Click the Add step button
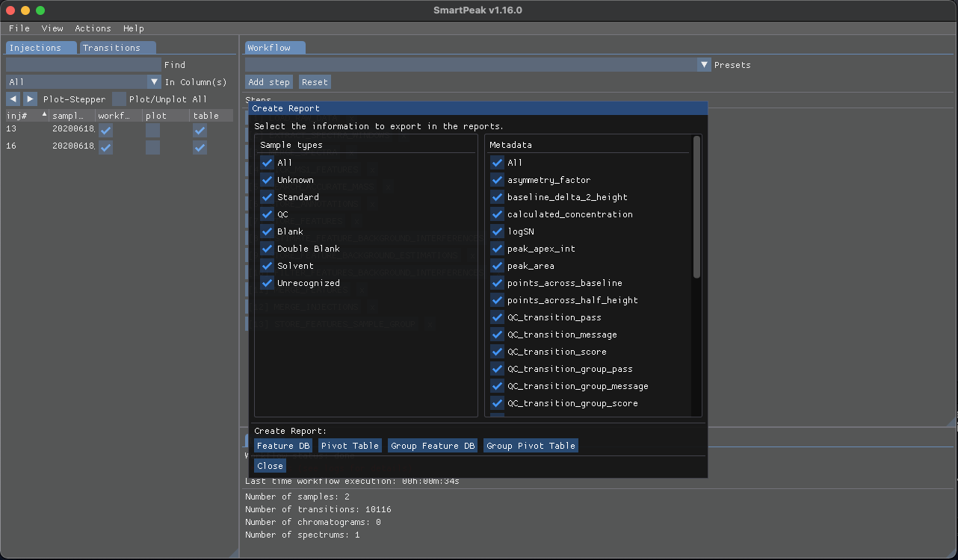 pos(269,82)
